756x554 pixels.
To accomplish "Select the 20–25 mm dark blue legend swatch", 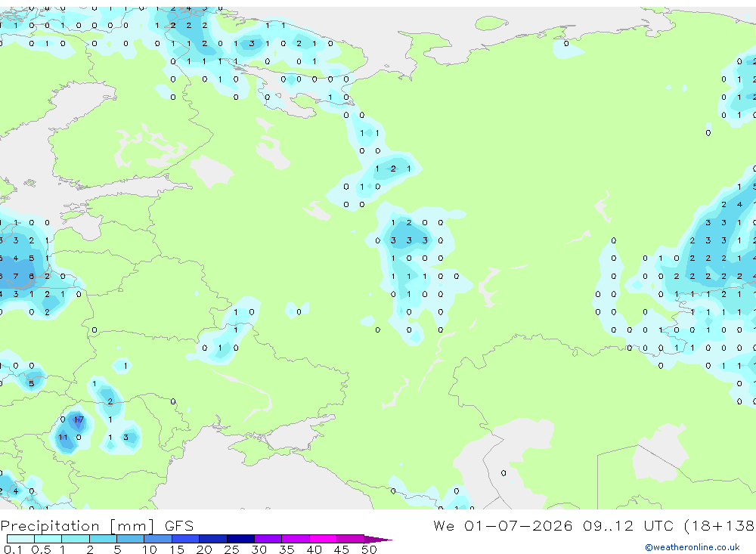I will 212,539.
